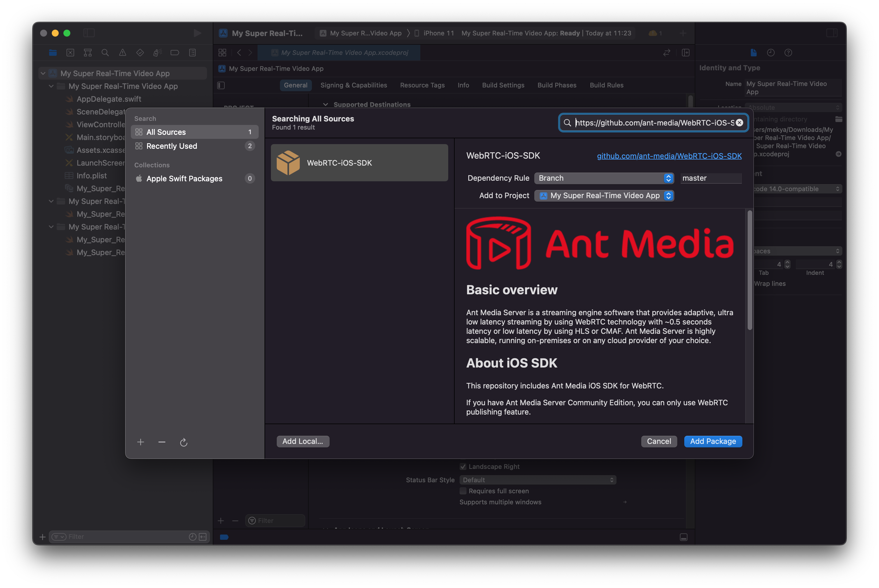Open the Status Bar Style Default dropdown
Image resolution: width=879 pixels, height=588 pixels.
click(538, 480)
